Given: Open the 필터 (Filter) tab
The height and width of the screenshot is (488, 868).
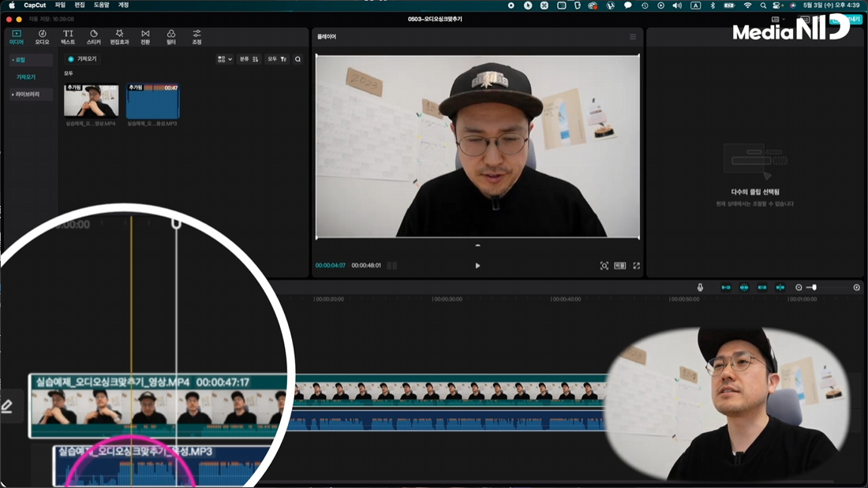Looking at the screenshot, I should [171, 37].
